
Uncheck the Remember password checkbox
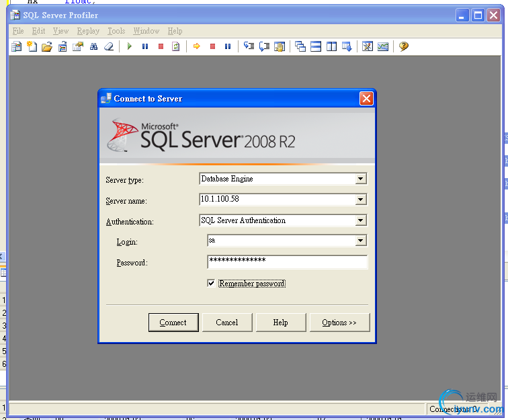pyautogui.click(x=211, y=283)
